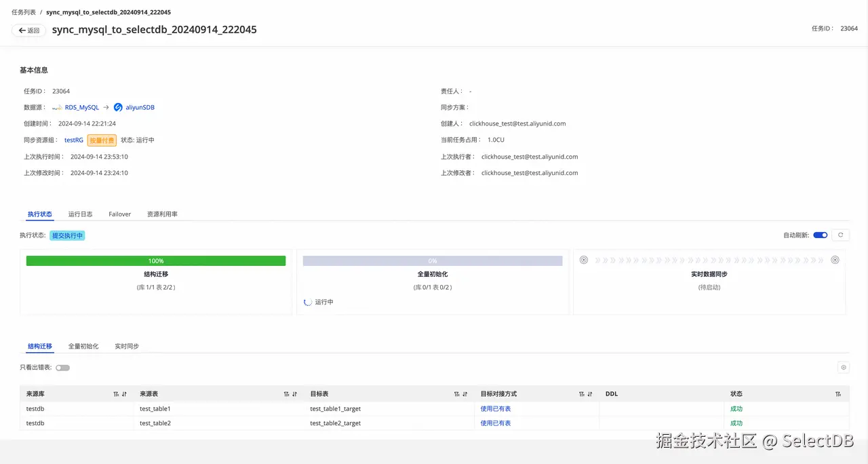Screen dimensions: 868x464
Task: Click the test_table1 source table cell
Action: click(155, 408)
